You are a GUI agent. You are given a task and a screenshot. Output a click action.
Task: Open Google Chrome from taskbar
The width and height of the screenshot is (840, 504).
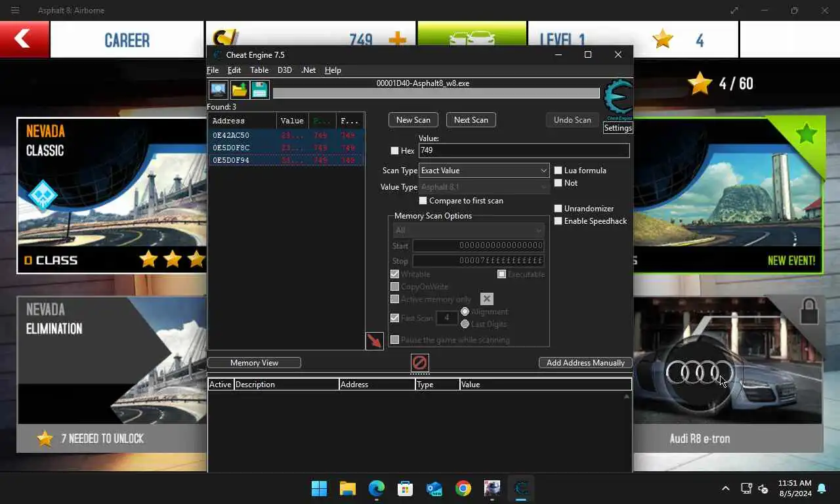coord(463,488)
